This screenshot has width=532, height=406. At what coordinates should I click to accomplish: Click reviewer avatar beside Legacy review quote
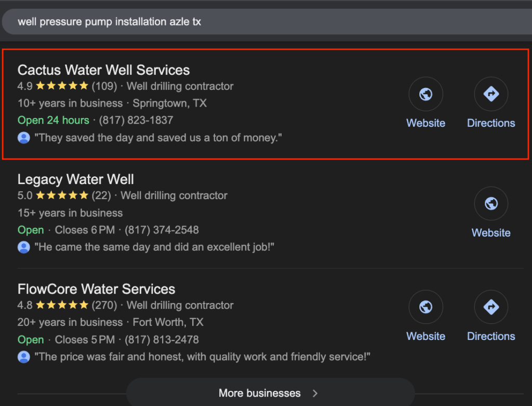click(x=24, y=247)
